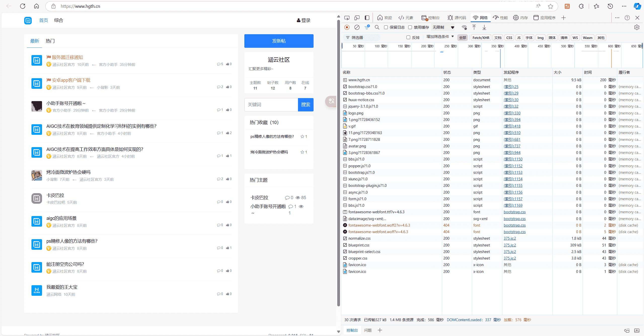Add page to favorites star icon
This screenshot has height=336, width=644.
click(550, 6)
